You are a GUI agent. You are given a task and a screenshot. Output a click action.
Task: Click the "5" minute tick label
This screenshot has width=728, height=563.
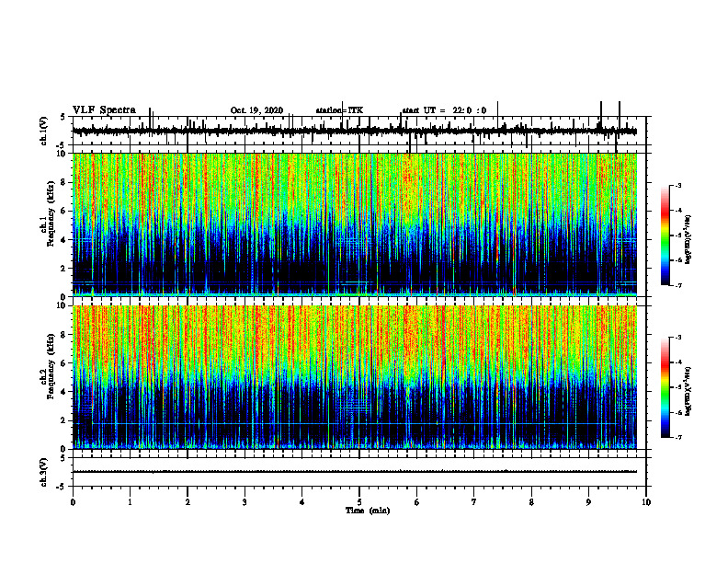359,502
